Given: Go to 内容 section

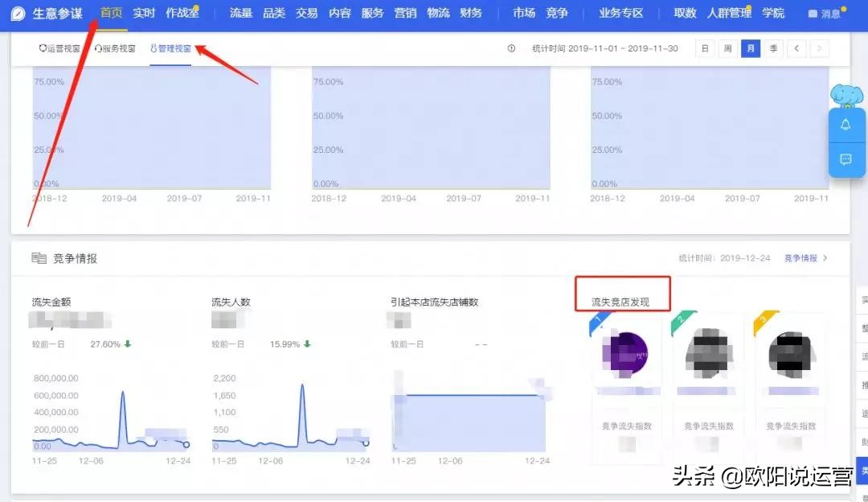Looking at the screenshot, I should (x=339, y=13).
